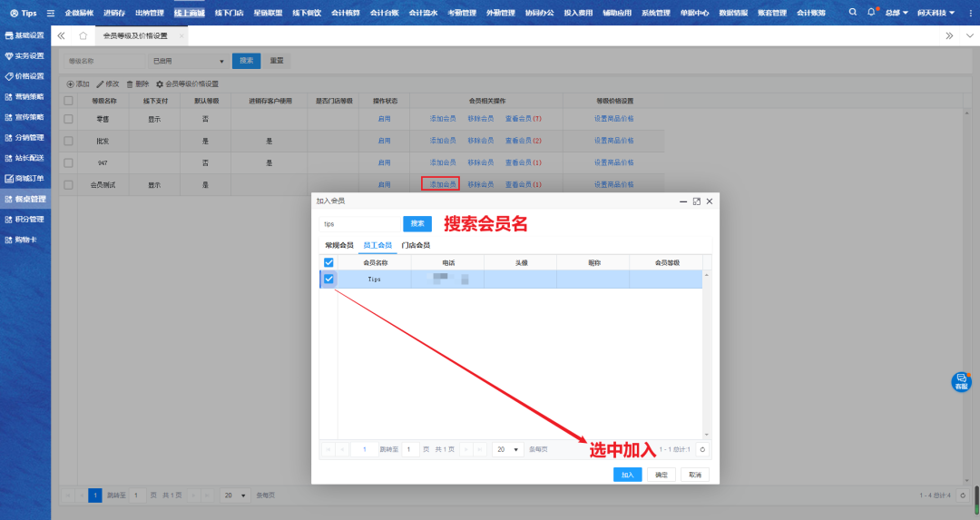Screen dimensions: 980x520
Task: Click the blue 加入 button
Action: 627,475
